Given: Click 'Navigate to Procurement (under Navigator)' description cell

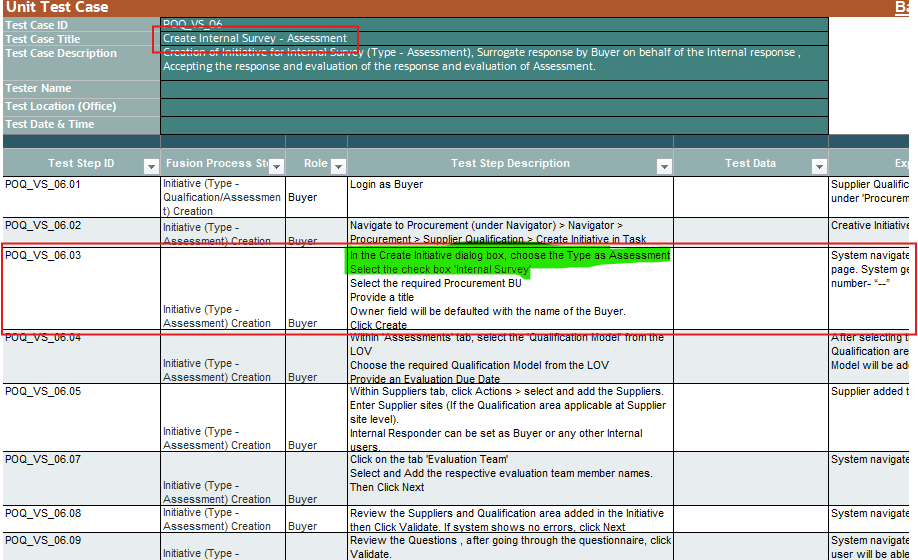Looking at the screenshot, I should coord(510,232).
